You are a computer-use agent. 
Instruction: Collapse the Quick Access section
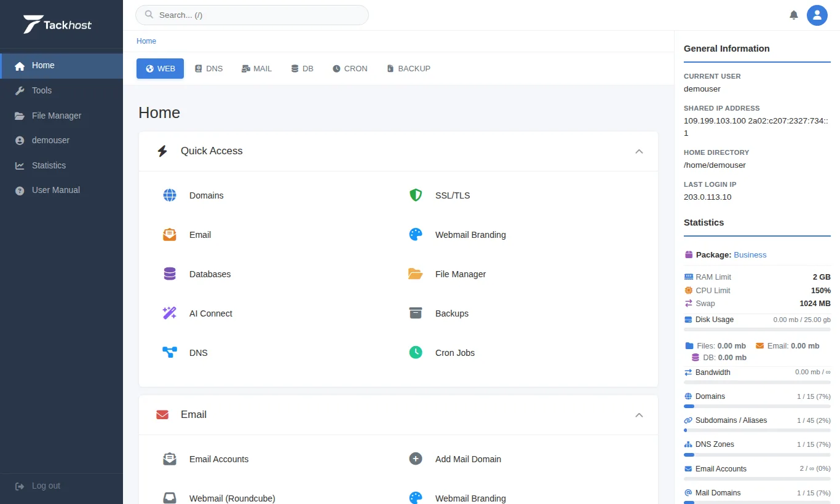coord(639,151)
